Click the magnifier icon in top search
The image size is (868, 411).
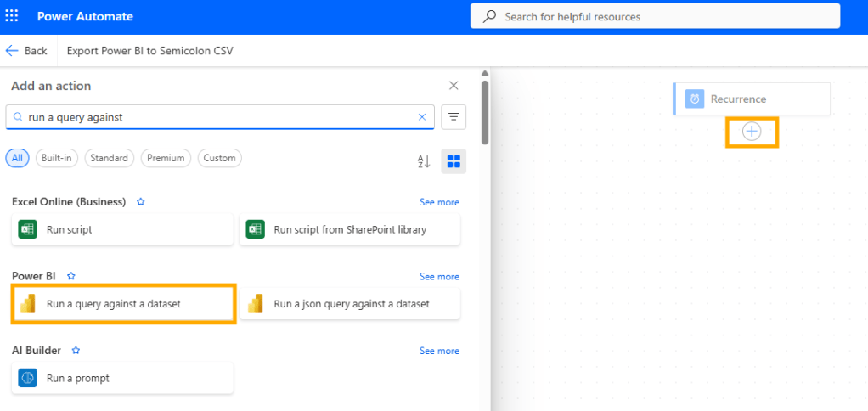[x=489, y=17]
